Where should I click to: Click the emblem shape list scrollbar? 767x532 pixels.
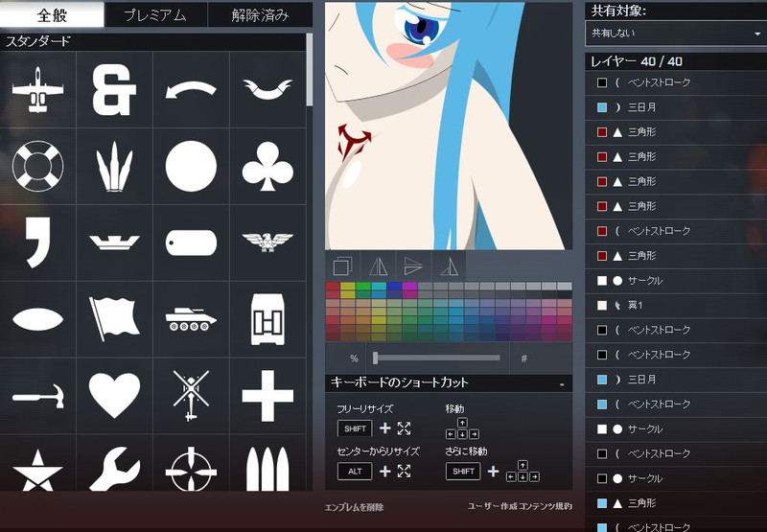pos(309,69)
